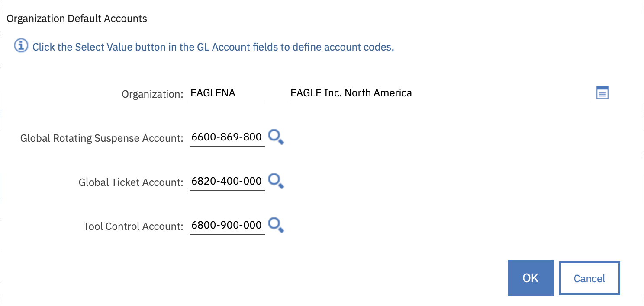Cancel the Organization Default Accounts dialog
The width and height of the screenshot is (644, 306).
(589, 278)
